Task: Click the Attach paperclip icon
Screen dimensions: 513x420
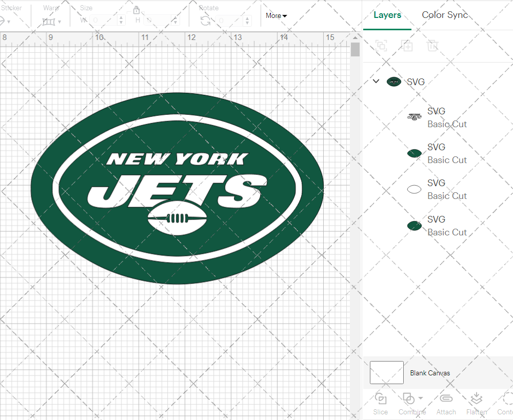Action: pos(446,399)
